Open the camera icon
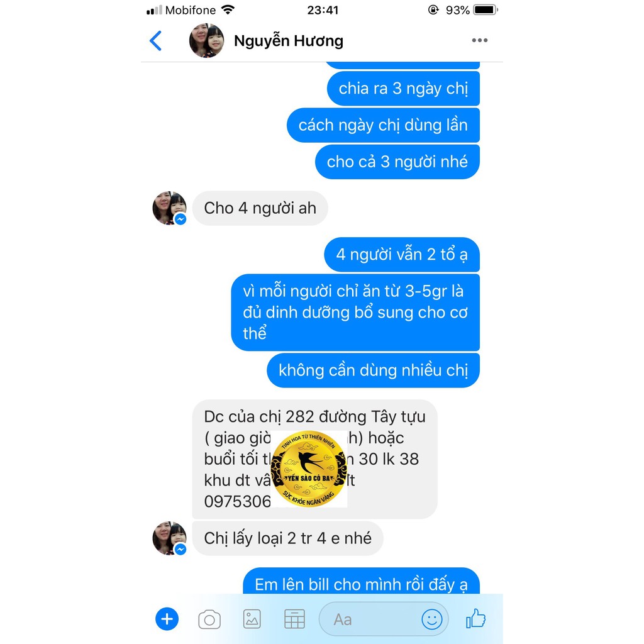Screen dimensions: 644x644 pos(209,619)
